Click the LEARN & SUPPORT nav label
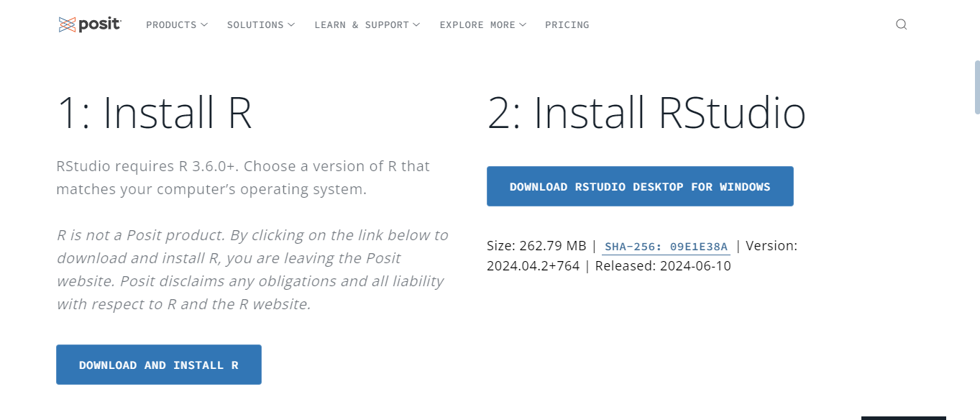 (361, 24)
